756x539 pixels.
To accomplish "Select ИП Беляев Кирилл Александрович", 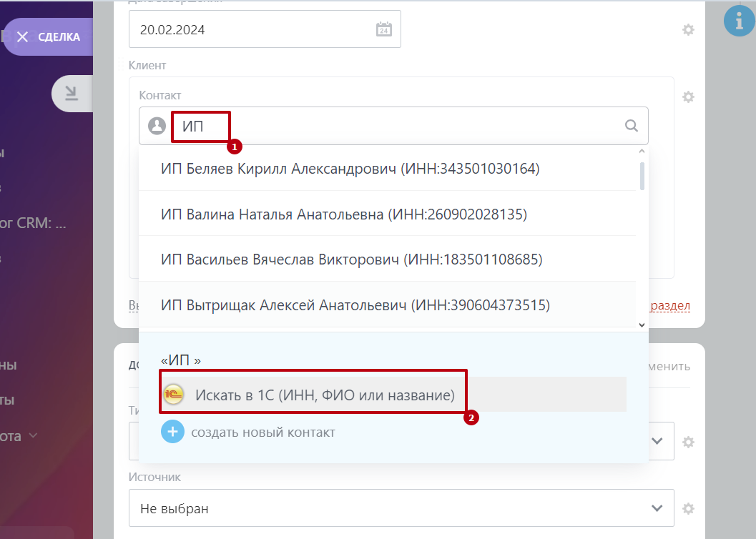I will coord(350,169).
